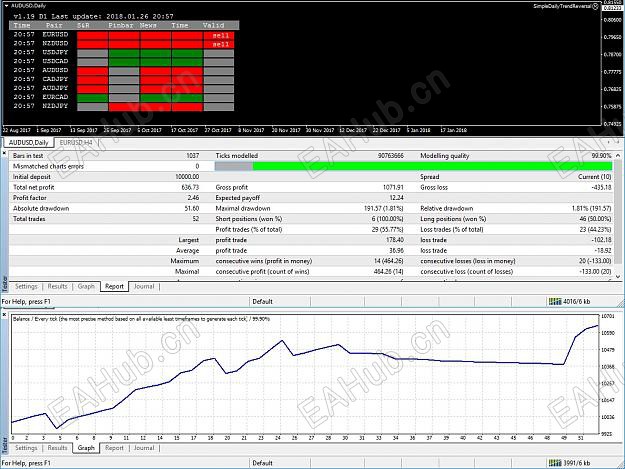Select Graph tab in lower tester panel
The width and height of the screenshot is (625, 469).
[86, 448]
